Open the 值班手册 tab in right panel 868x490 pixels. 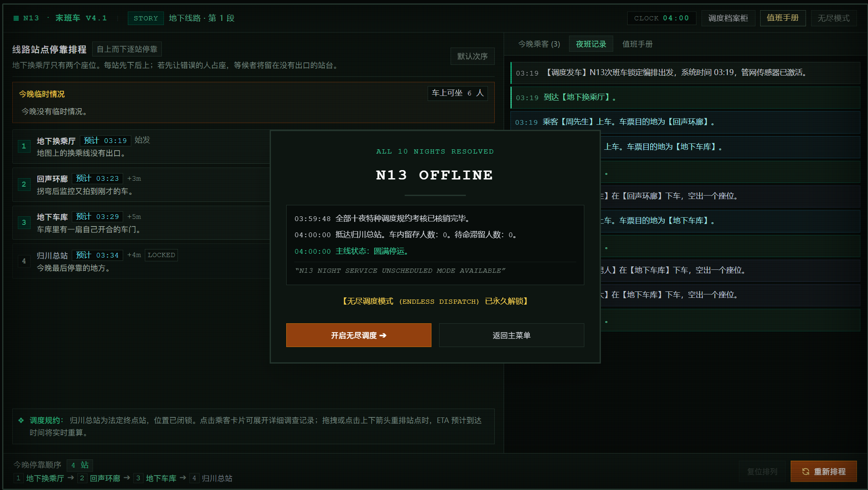637,44
